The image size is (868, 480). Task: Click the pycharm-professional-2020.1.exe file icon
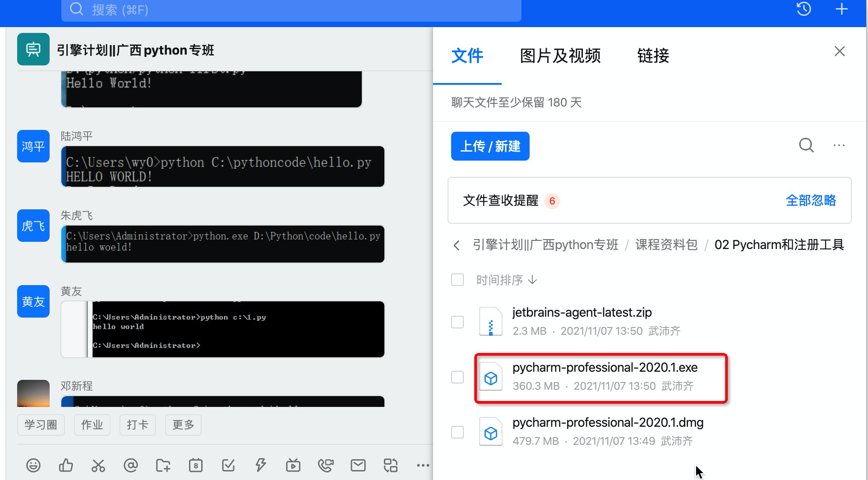coord(491,377)
